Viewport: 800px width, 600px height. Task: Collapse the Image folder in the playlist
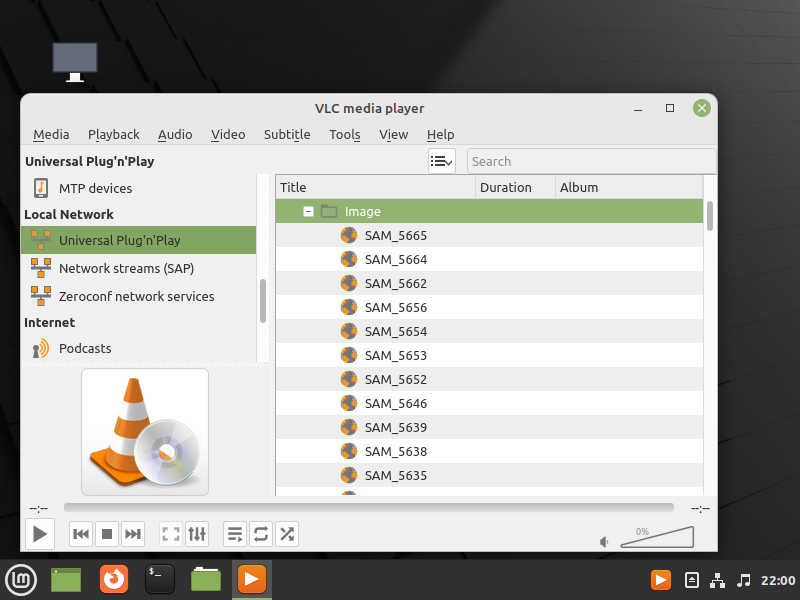308,211
